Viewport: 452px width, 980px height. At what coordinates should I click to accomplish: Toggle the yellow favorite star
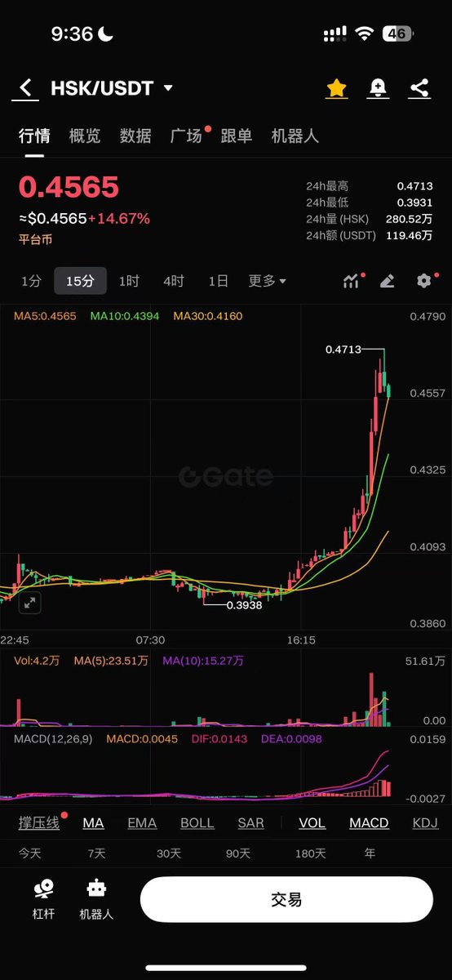point(335,88)
